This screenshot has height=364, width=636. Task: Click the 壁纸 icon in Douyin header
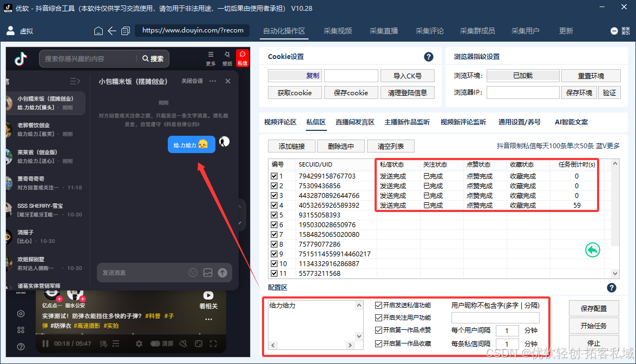coord(227,58)
